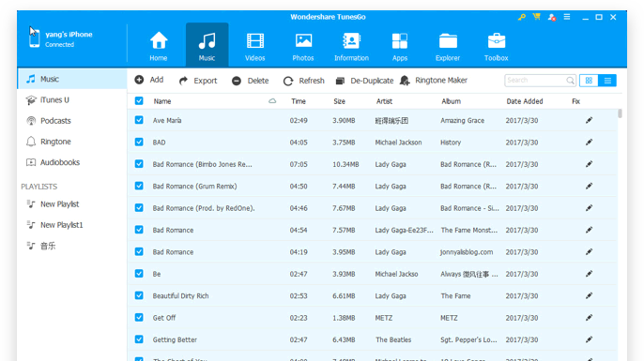The height and width of the screenshot is (361, 644).
Task: Click fix pencil icon for BAD
Action: click(589, 142)
